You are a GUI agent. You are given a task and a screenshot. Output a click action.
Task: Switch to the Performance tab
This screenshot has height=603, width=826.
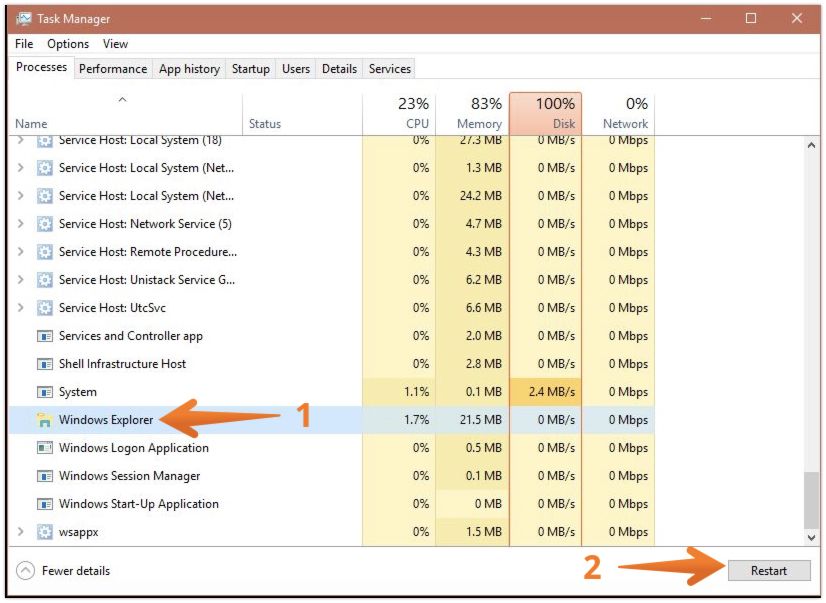click(x=113, y=69)
